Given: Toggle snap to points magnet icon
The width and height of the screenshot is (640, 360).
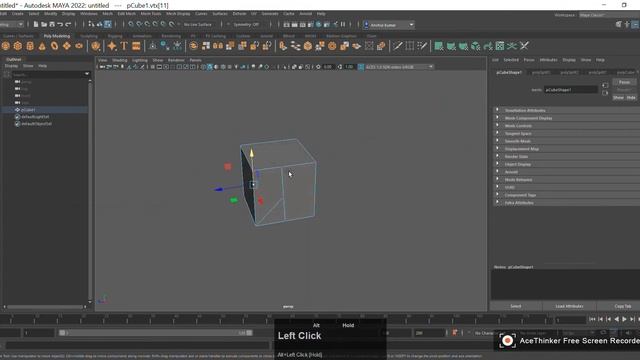Looking at the screenshot, I should point(147,24).
